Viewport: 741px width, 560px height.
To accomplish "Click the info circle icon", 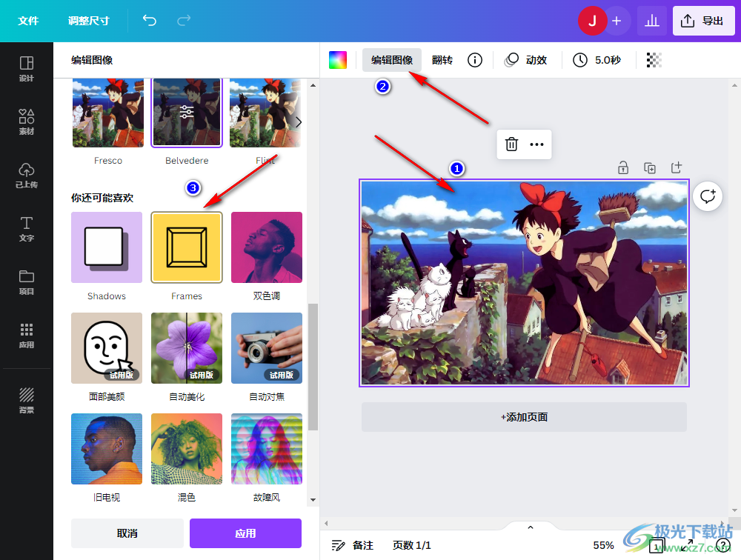I will pyautogui.click(x=475, y=60).
